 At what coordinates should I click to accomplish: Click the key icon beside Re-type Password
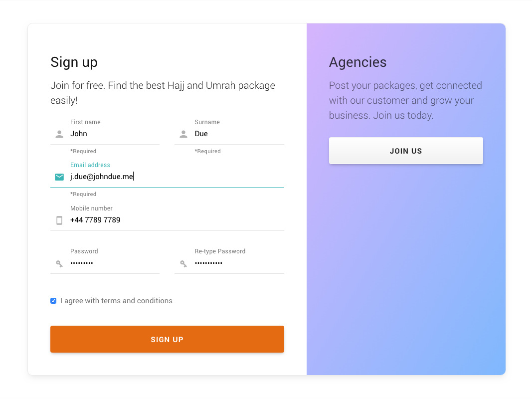tap(183, 263)
